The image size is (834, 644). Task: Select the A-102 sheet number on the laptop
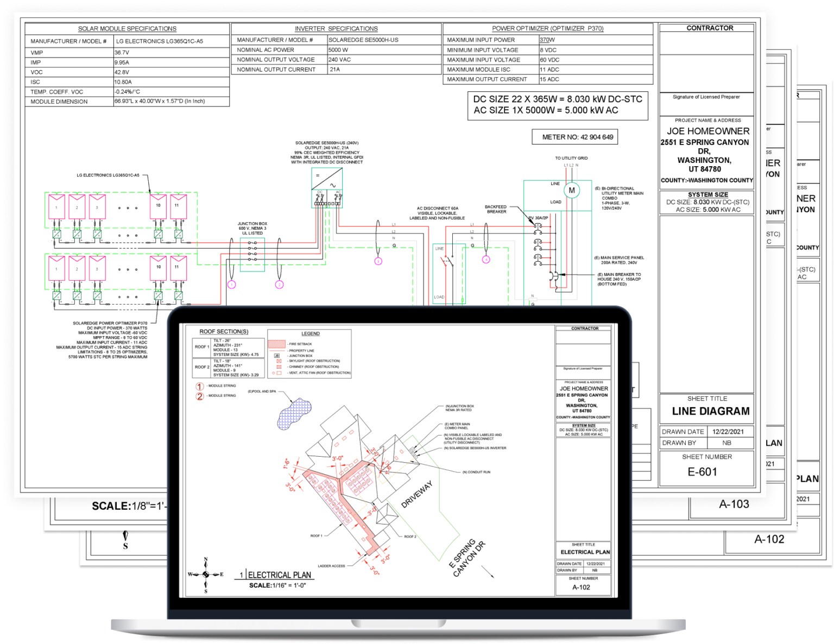click(581, 587)
